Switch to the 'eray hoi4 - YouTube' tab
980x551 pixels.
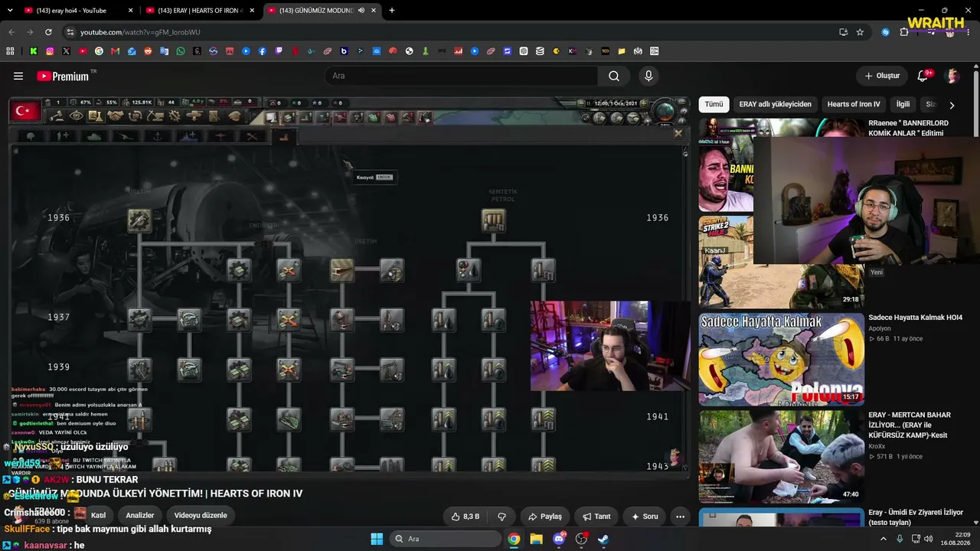click(77, 11)
